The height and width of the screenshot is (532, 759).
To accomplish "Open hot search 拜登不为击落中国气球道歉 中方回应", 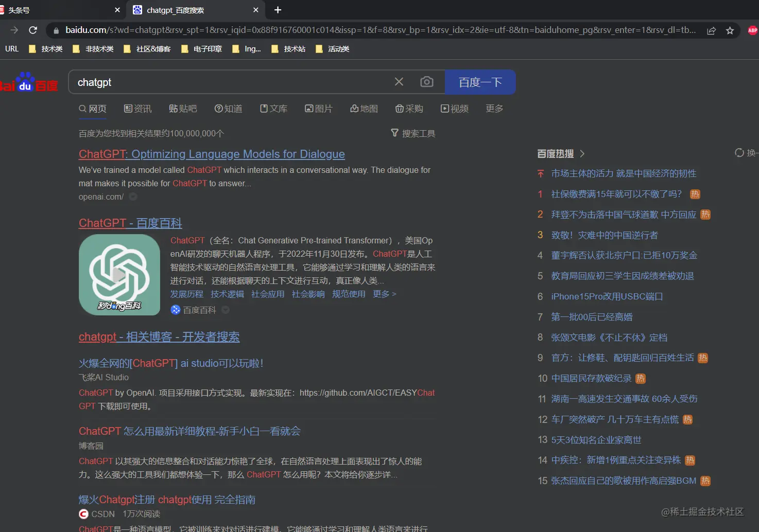I will click(624, 215).
